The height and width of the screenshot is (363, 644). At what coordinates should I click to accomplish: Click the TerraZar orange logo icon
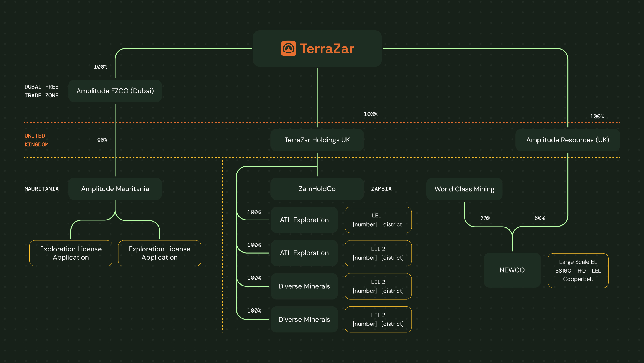[x=288, y=48]
